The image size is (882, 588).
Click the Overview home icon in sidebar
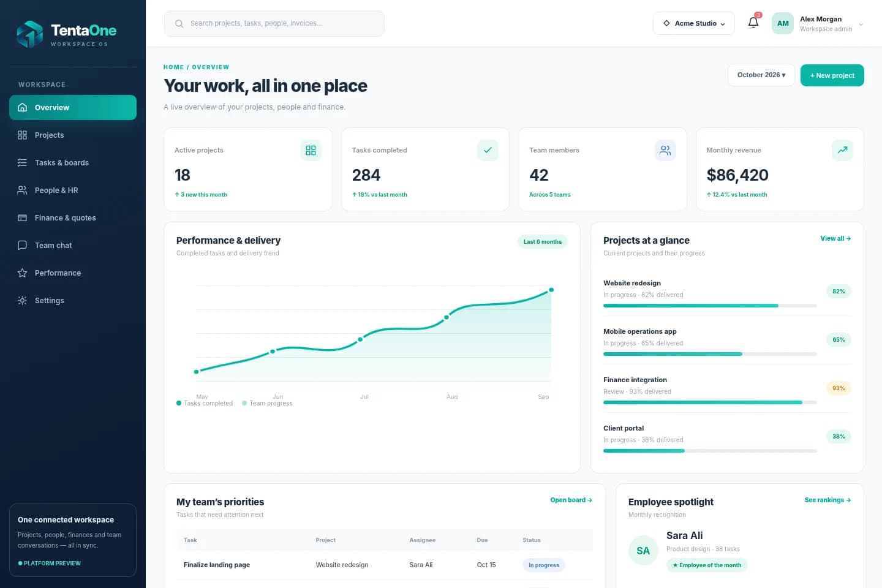point(23,107)
